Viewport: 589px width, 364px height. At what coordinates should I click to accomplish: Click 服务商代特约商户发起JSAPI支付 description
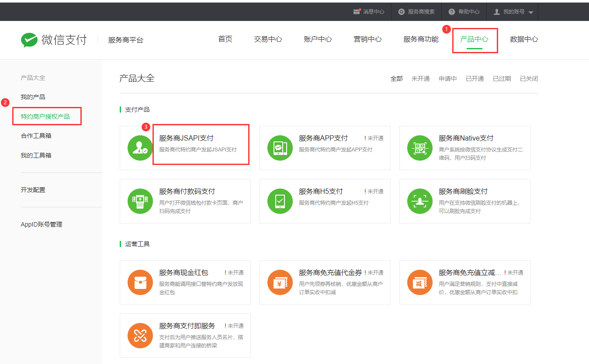click(x=198, y=150)
